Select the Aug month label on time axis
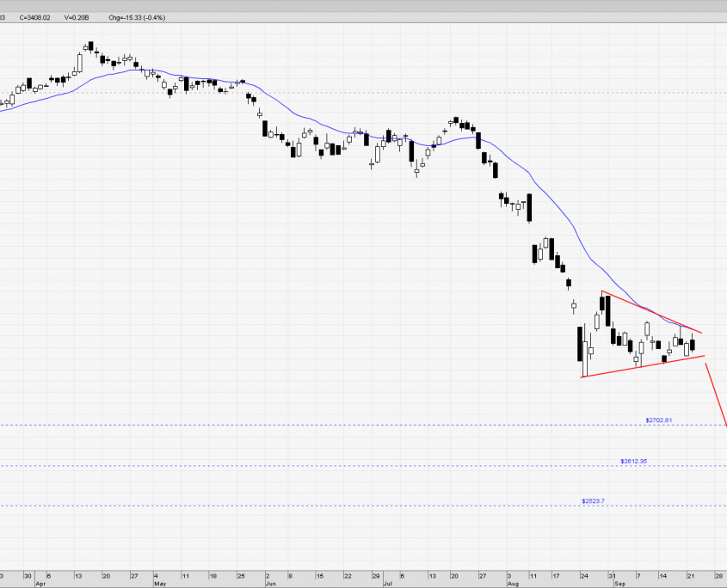 click(514, 582)
